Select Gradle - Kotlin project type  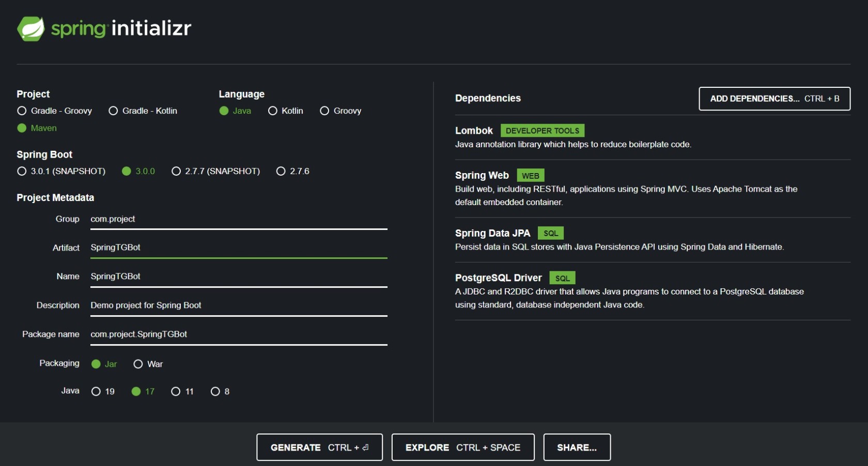coord(113,111)
